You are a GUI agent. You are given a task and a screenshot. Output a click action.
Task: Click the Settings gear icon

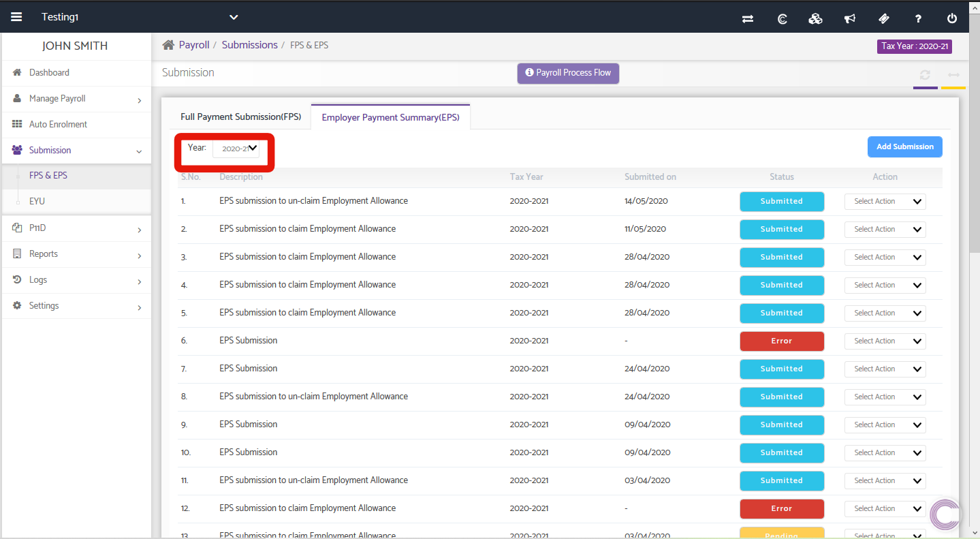(x=17, y=305)
